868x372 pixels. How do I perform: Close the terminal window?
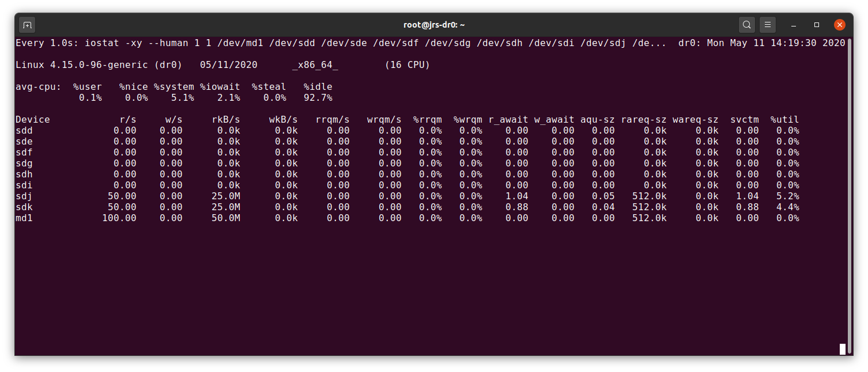pos(840,25)
